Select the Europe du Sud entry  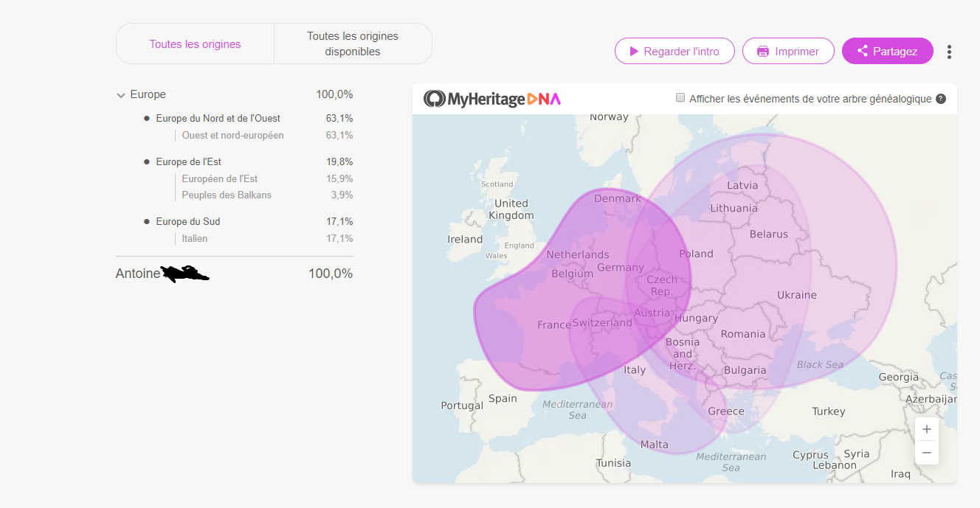(187, 221)
